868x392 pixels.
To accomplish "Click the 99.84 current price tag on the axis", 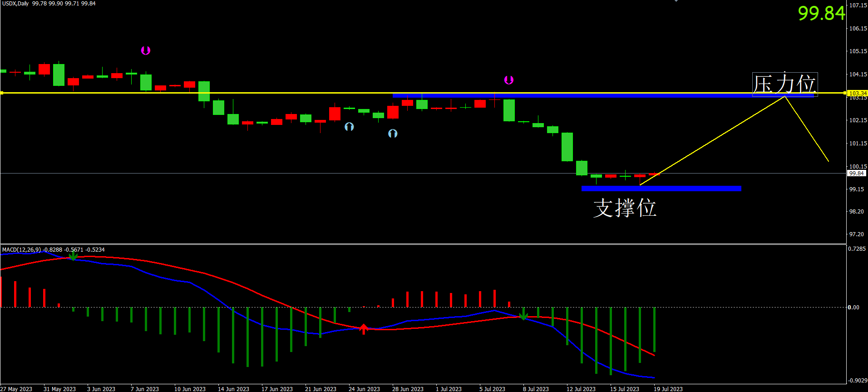I will pyautogui.click(x=856, y=174).
